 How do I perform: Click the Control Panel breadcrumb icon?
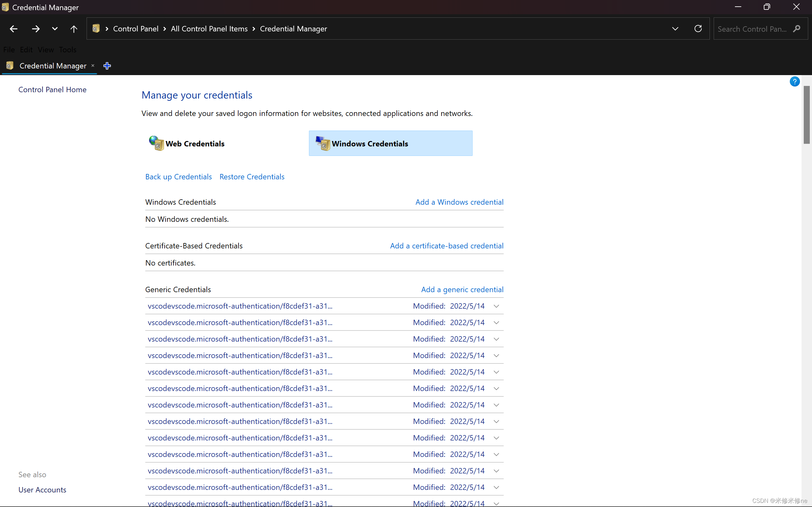(x=96, y=29)
